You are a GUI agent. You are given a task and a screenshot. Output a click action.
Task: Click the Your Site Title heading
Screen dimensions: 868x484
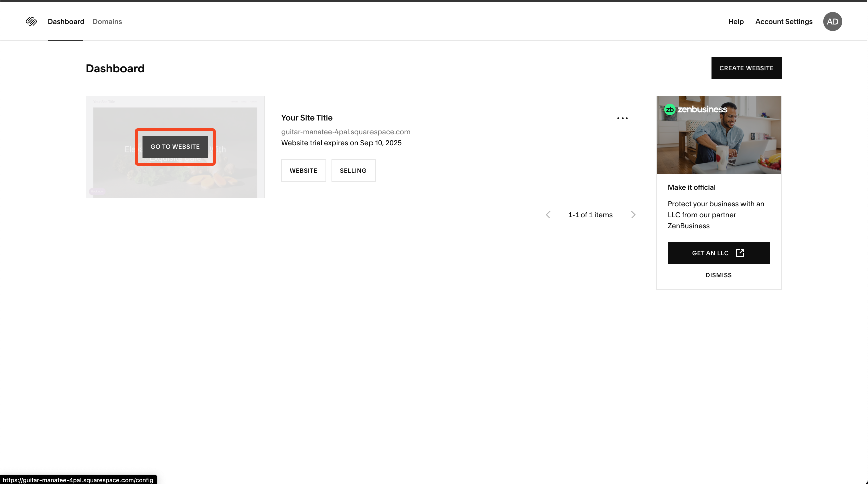(307, 118)
